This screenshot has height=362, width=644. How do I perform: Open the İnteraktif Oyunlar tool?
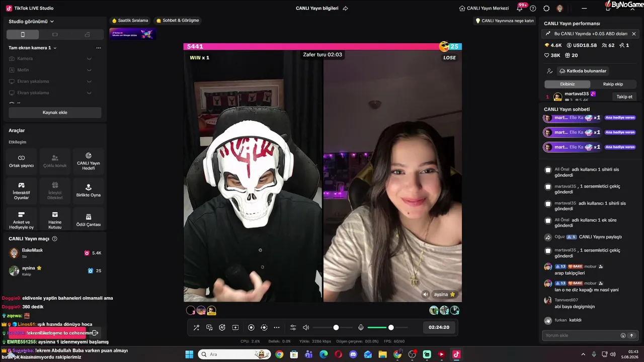pyautogui.click(x=21, y=191)
